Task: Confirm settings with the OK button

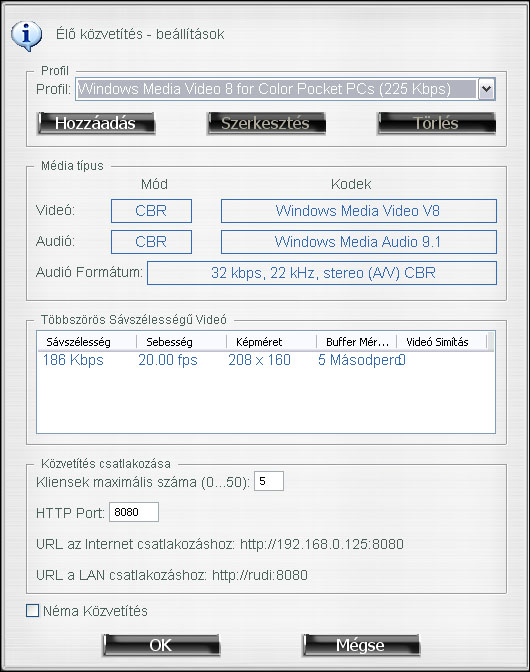Action: (161, 645)
